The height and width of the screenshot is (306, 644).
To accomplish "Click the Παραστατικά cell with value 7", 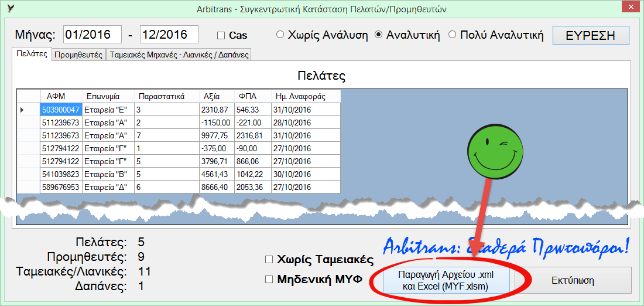I will tap(167, 135).
